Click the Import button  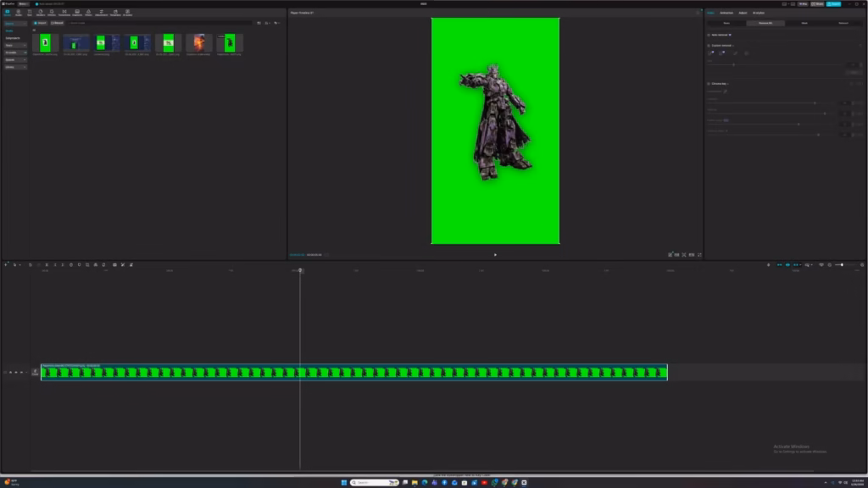[x=40, y=23]
